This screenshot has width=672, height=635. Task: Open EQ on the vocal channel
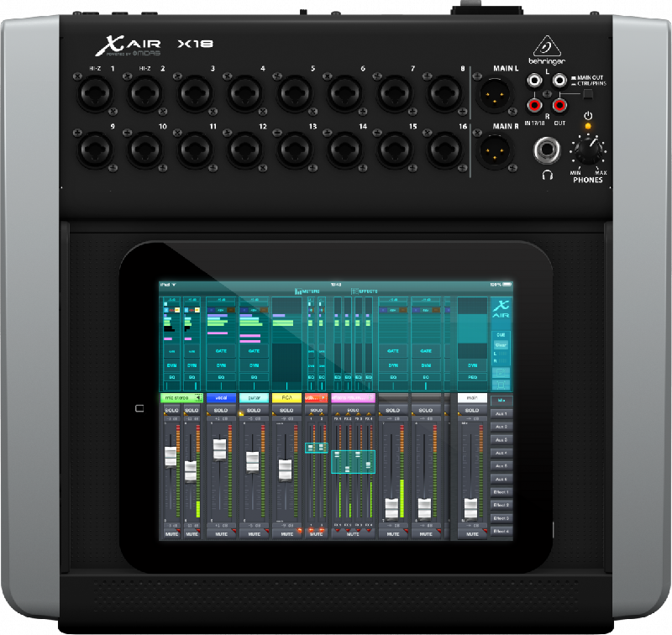click(221, 377)
